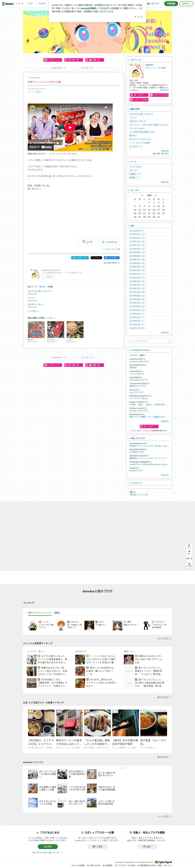
Task: Click the 申し込む button in footer
Action: click(x=147, y=846)
